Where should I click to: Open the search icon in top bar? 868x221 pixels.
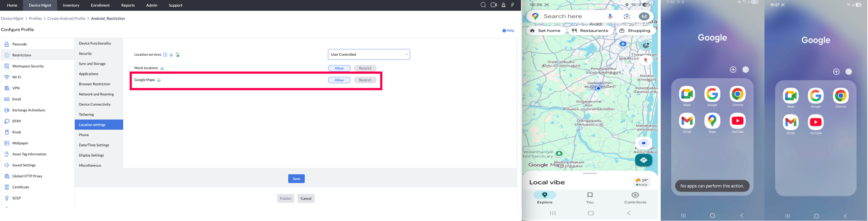click(x=483, y=5)
